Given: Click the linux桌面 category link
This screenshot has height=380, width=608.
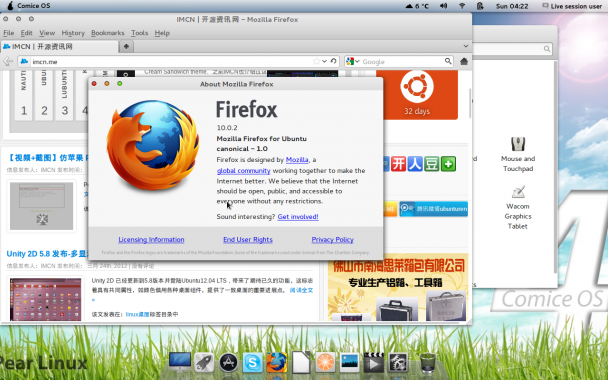Looking at the screenshot, I should pyautogui.click(x=137, y=314).
